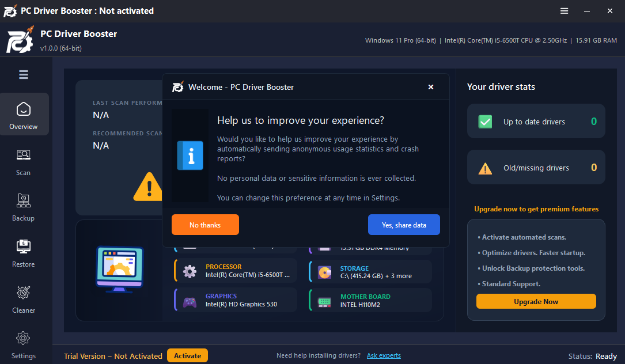
Task: Click the Upgrade Now button
Action: [536, 301]
